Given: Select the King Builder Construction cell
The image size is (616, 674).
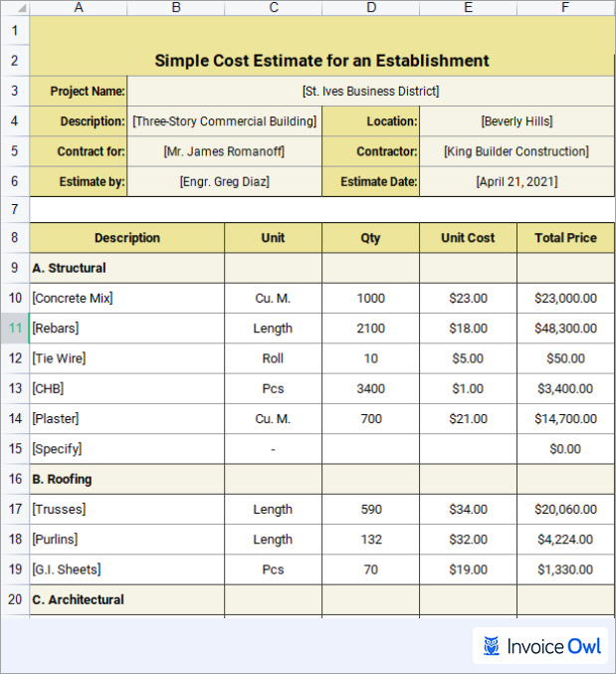Looking at the screenshot, I should point(515,151).
